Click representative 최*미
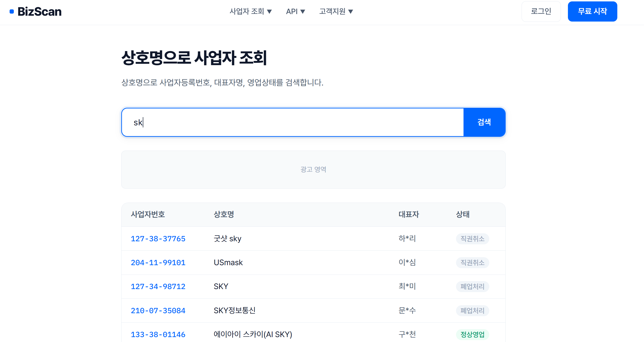Image resolution: width=644 pixels, height=342 pixels. (x=407, y=286)
